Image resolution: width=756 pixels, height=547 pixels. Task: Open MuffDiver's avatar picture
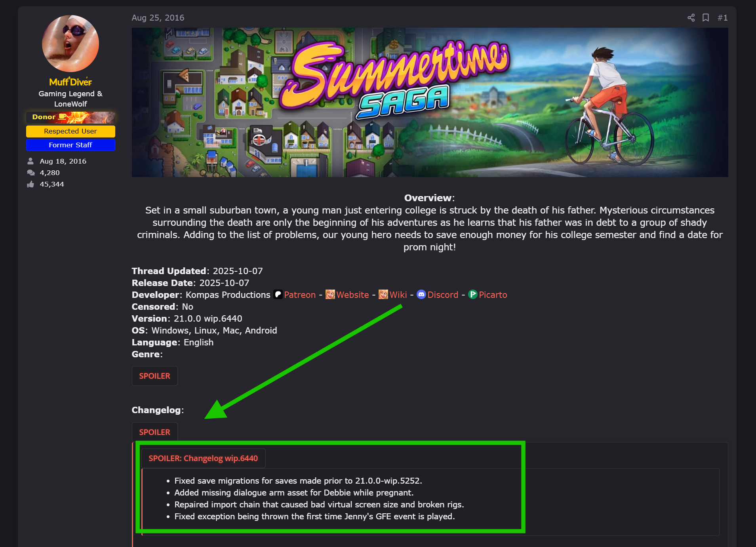click(70, 44)
